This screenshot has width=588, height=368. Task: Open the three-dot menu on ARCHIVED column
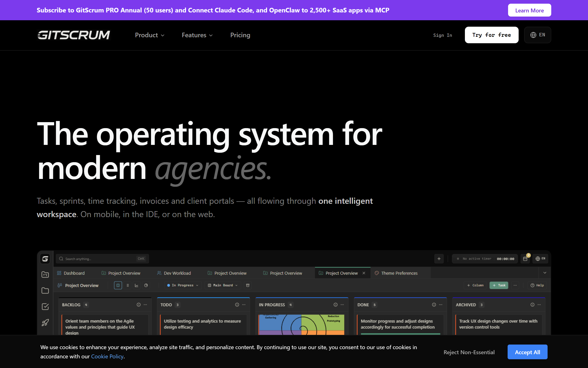click(539, 305)
